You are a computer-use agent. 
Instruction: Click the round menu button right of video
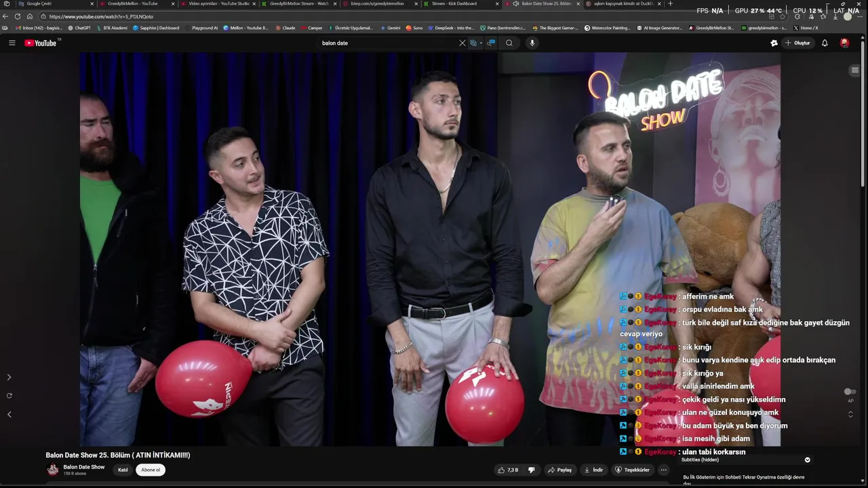point(854,70)
